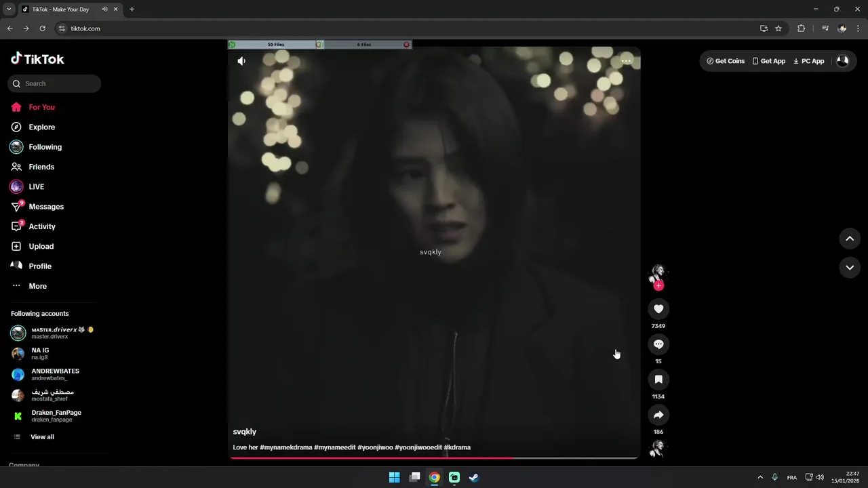Seek on the video progress bar
The image size is (868, 488).
point(434,458)
